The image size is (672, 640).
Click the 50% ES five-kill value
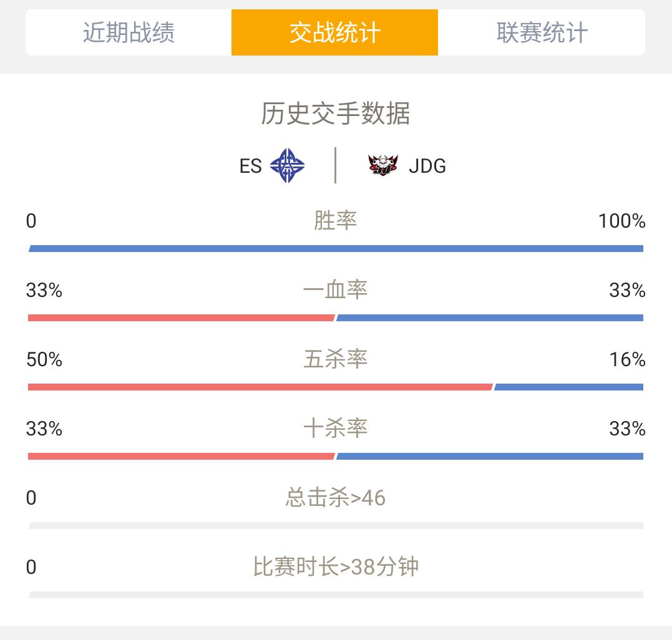tap(44, 360)
